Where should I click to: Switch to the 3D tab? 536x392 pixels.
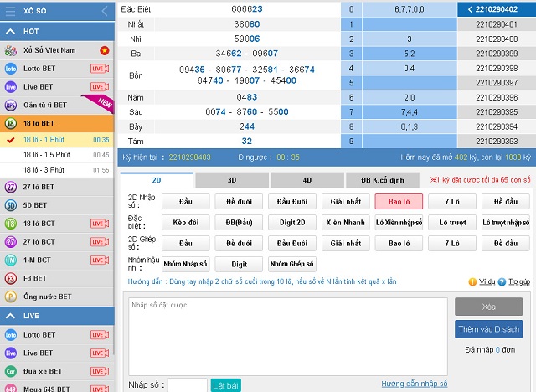pos(232,179)
